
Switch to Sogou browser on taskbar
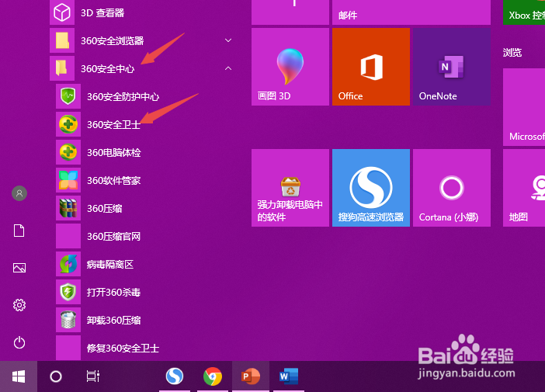[175, 376]
